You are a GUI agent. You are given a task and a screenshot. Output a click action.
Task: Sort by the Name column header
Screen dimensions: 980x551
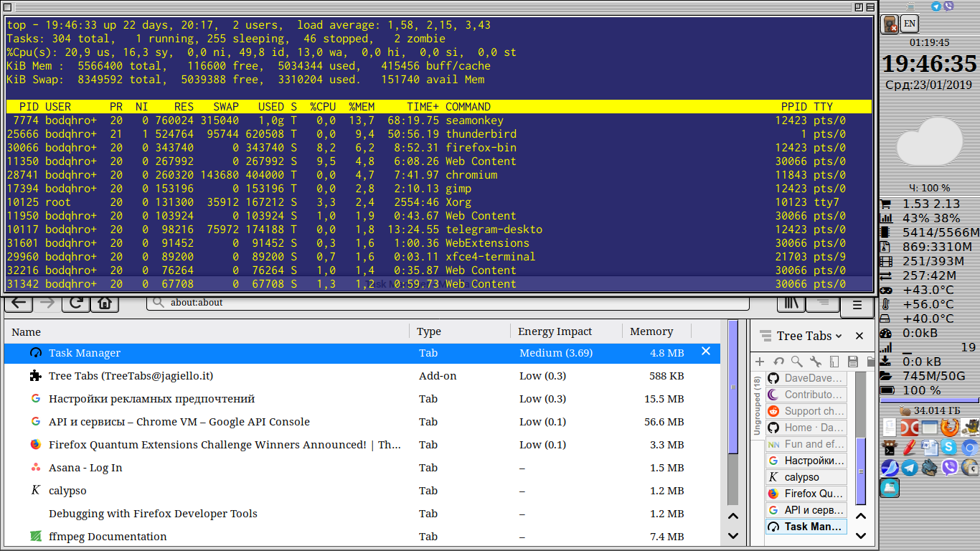(x=207, y=331)
